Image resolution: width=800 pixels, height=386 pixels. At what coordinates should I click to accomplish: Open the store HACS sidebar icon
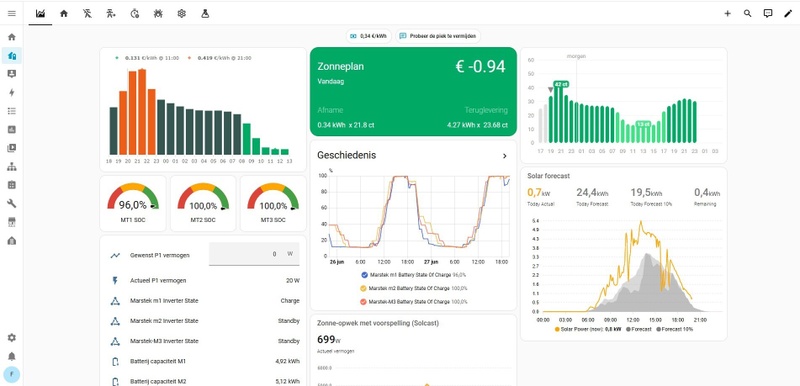(12, 222)
